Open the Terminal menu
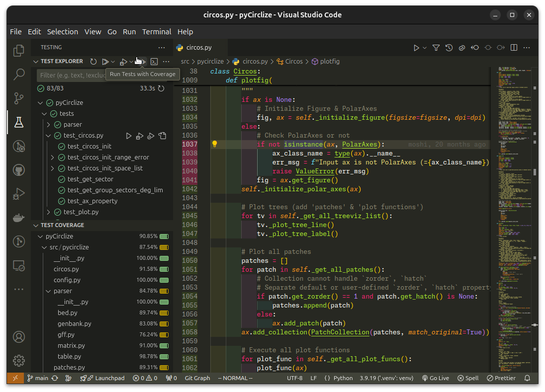The height and width of the screenshot is (392, 545). tap(157, 31)
